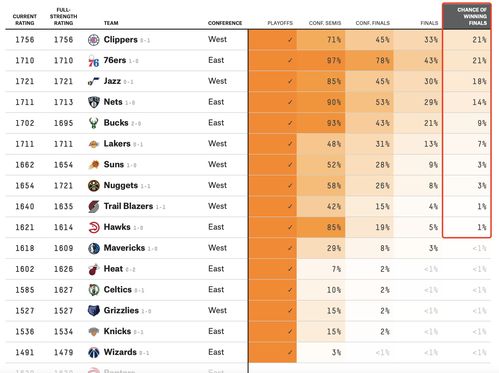The width and height of the screenshot is (499, 373).
Task: Click the Nets team logo
Action: (x=94, y=102)
